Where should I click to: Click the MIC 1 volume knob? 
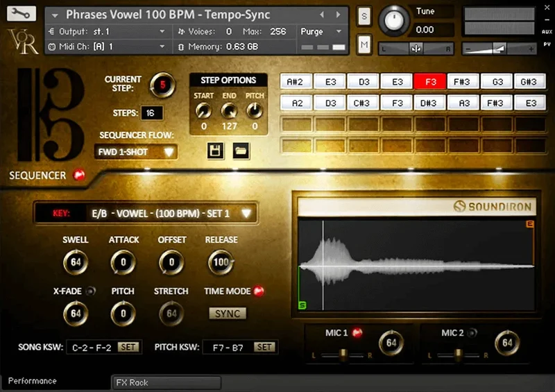pos(391,343)
